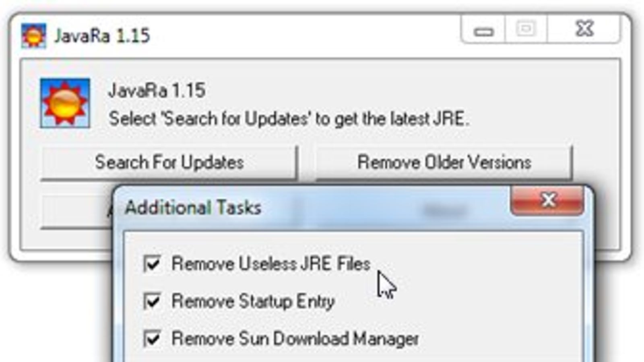Click the JavaRa 1.15 heading beside the logo
Viewport: 644px width, 362px height.
point(157,90)
